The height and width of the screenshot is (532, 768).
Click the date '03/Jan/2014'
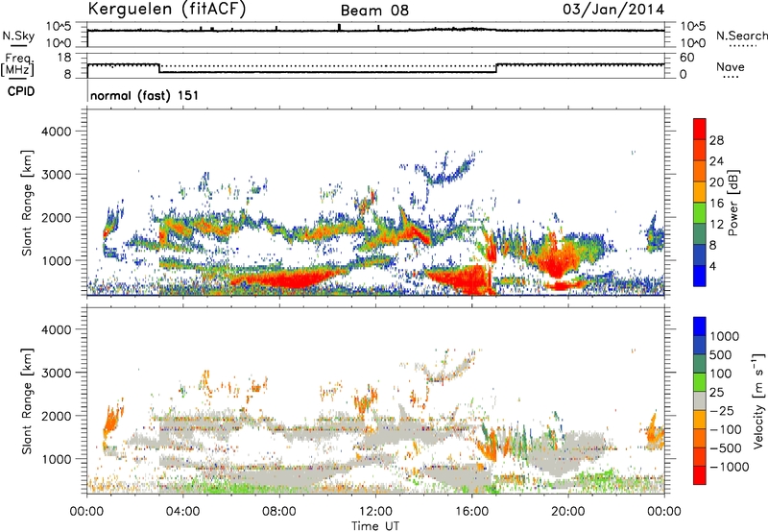coord(613,10)
